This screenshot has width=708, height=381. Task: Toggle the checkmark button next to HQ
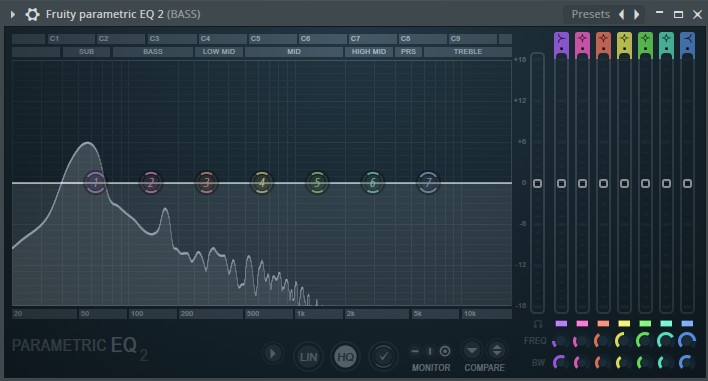click(x=383, y=357)
